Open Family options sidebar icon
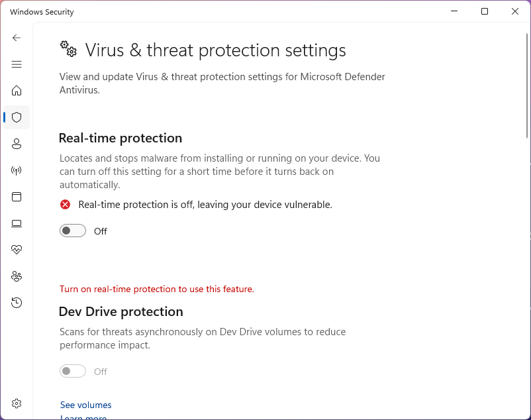Screen dimensions: 531x420 click(x=17, y=276)
